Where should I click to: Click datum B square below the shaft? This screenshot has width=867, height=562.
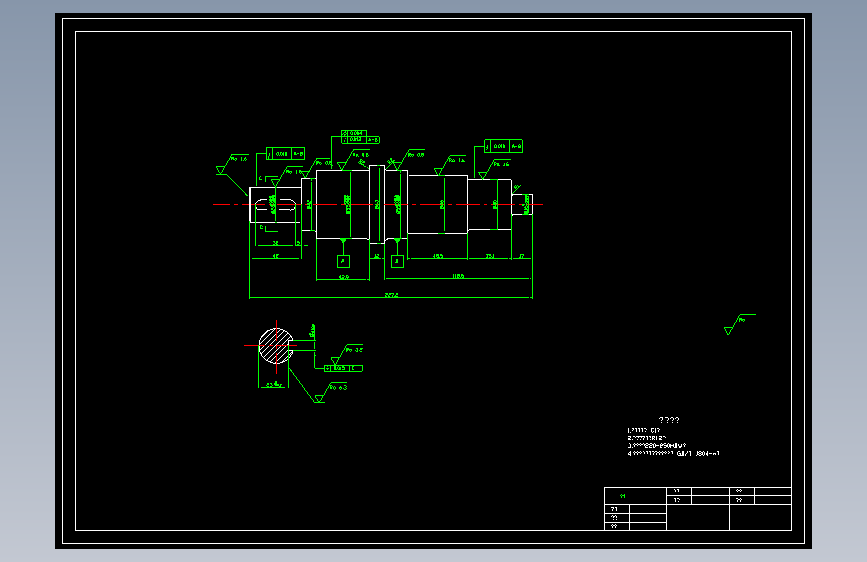397,261
